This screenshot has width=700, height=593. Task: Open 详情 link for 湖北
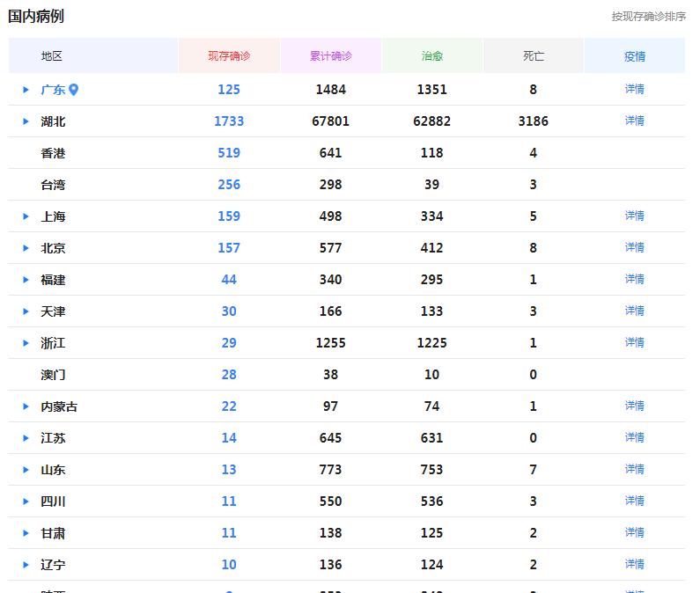click(x=634, y=121)
